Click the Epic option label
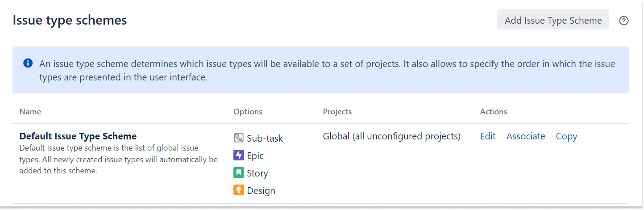 255,156
